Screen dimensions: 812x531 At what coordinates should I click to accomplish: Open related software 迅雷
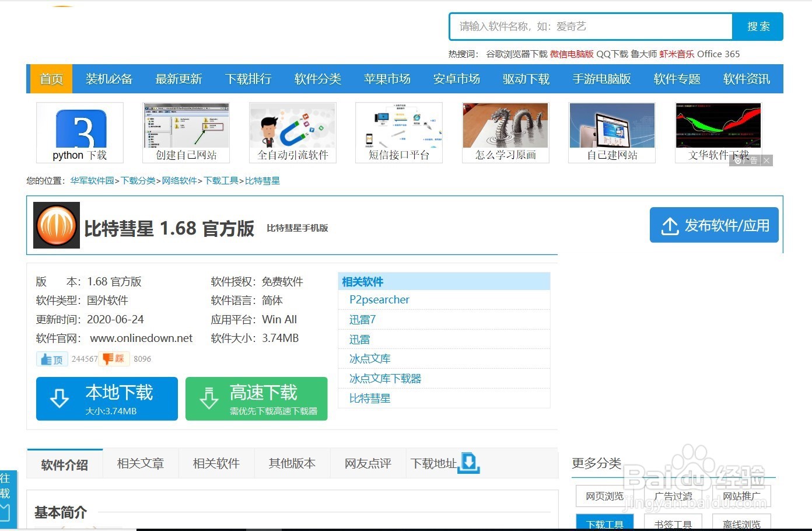(x=359, y=339)
